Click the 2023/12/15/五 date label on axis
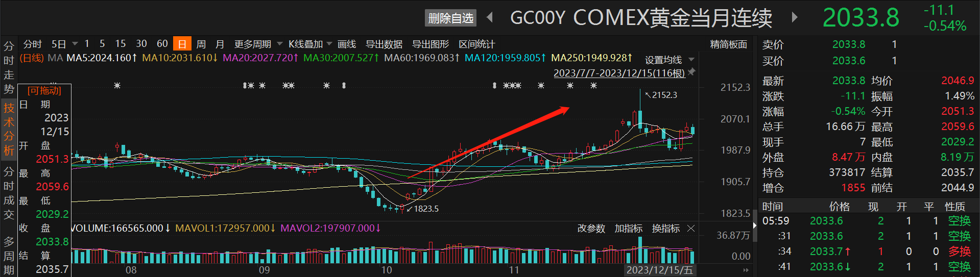Screen dimensions: 980x277 click(x=659, y=270)
